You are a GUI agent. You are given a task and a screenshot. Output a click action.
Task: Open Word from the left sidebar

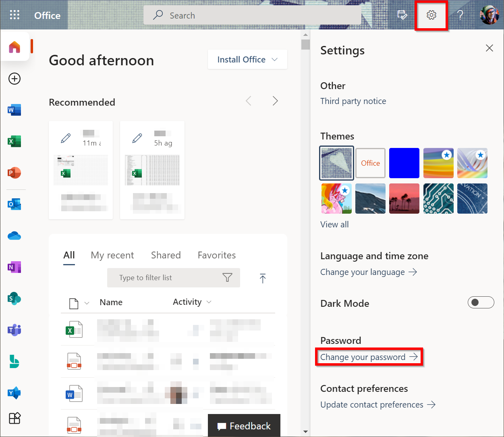[x=14, y=110]
